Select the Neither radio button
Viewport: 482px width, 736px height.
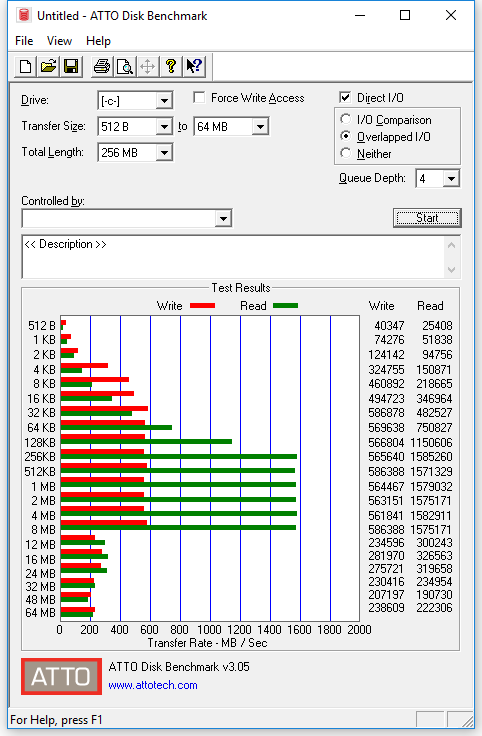(346, 153)
